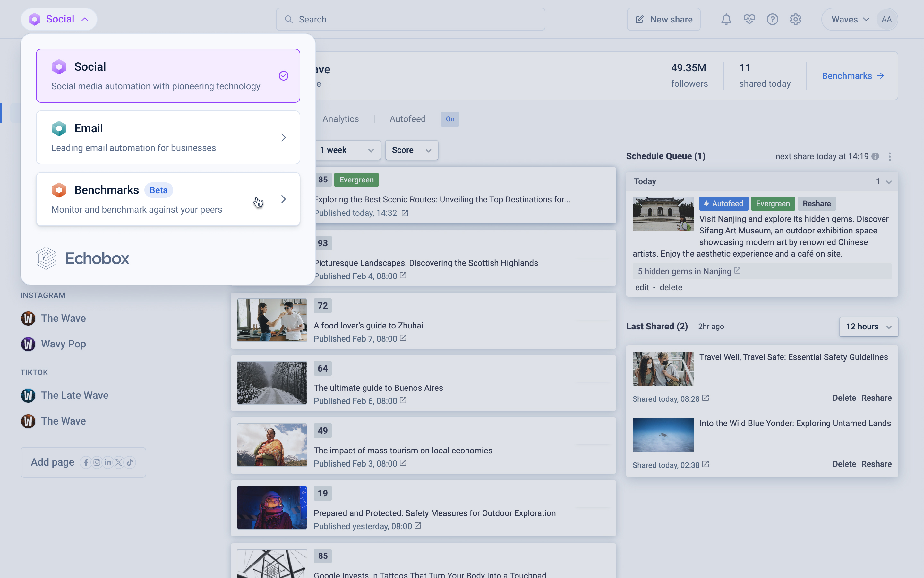Click the search magnifier icon
Viewport: 924px width, 578px height.
pyautogui.click(x=289, y=19)
